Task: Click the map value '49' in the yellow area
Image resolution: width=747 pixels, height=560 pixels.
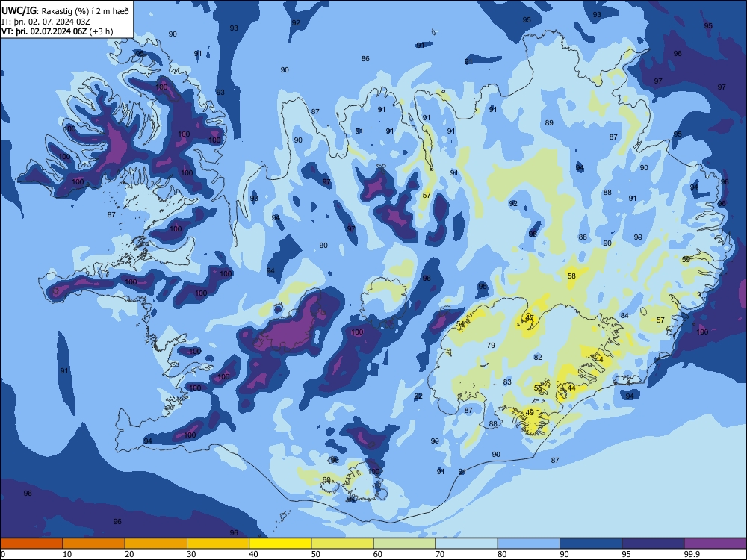Action: (530, 412)
